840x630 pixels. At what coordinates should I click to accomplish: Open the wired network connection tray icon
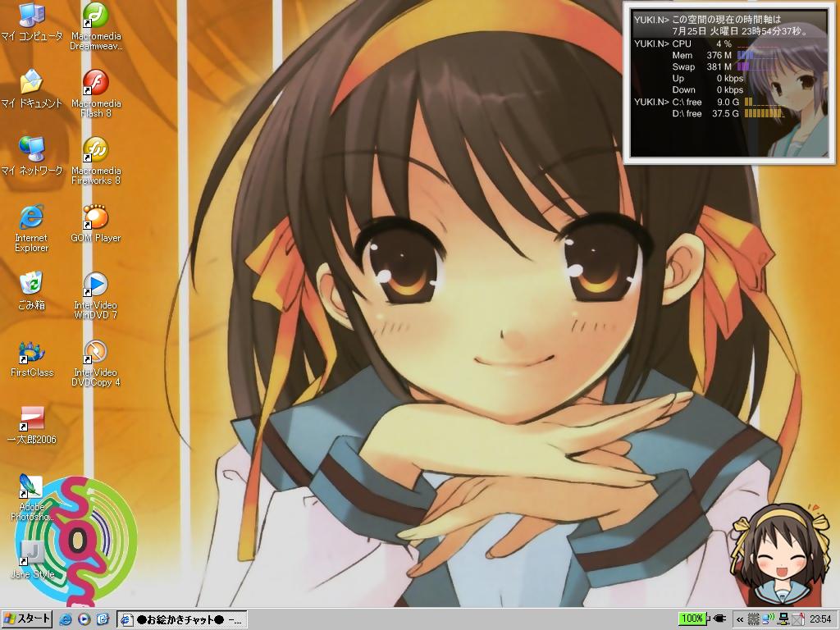point(783,620)
